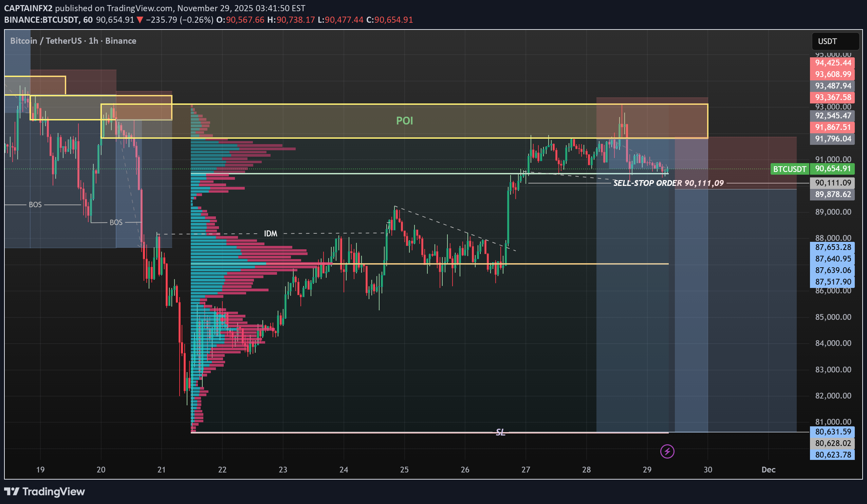Click the current price label 90,654.91

[832, 169]
